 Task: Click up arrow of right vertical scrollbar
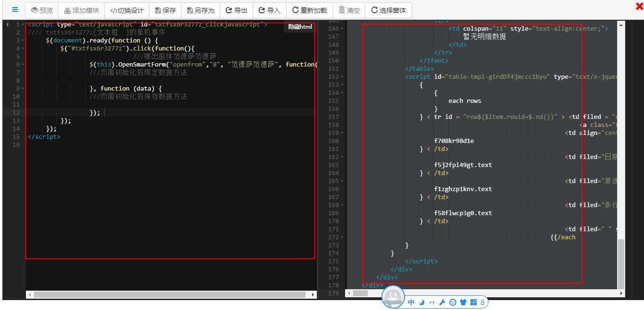[621, 25]
